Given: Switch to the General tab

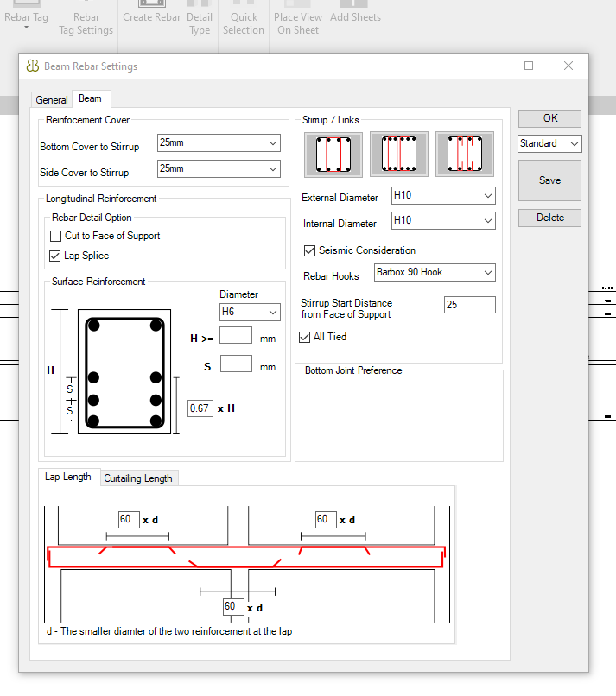Looking at the screenshot, I should pos(52,100).
